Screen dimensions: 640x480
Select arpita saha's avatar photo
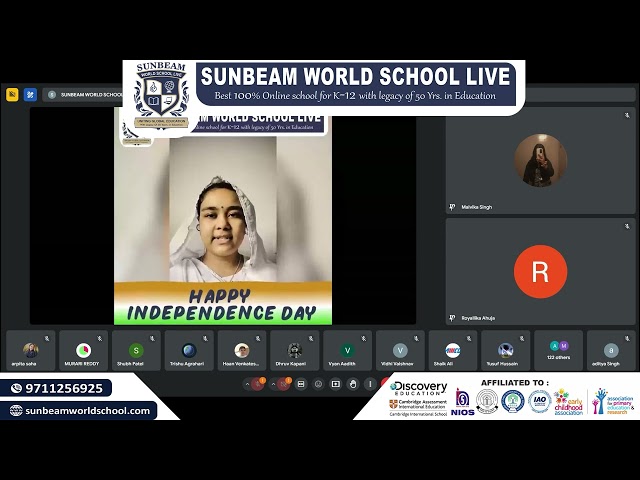(x=31, y=350)
